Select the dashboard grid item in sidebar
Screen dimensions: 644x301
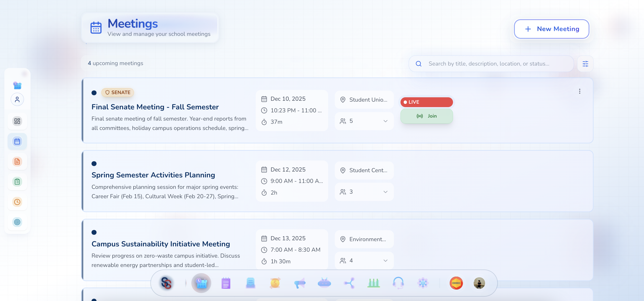click(x=17, y=121)
